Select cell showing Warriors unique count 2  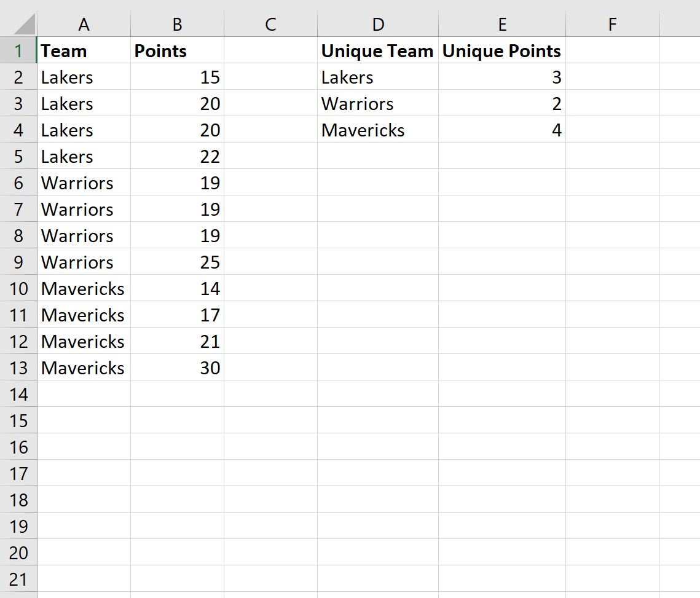point(502,103)
